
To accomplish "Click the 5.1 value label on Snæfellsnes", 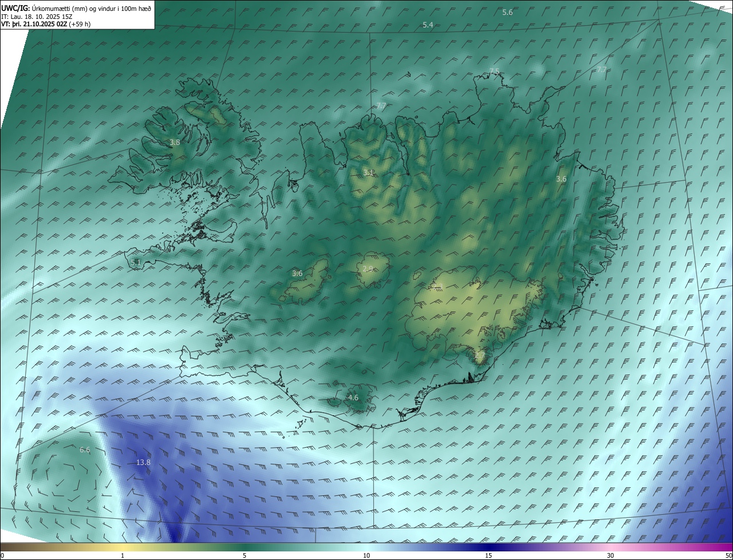I will (135, 263).
